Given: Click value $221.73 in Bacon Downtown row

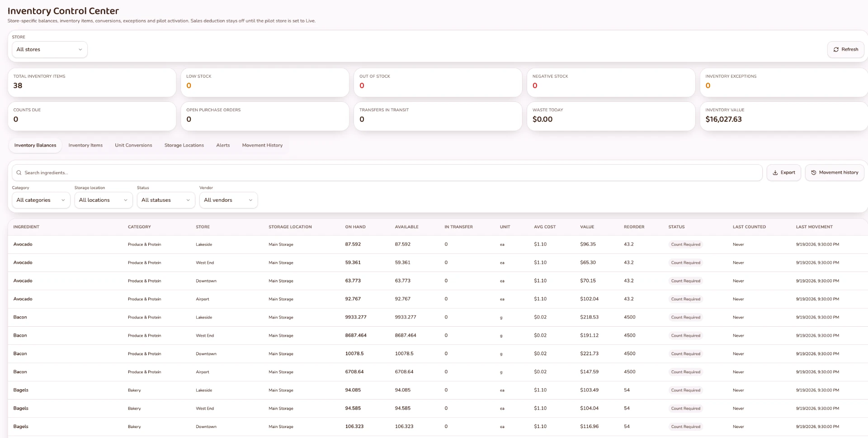Looking at the screenshot, I should 589,354.
